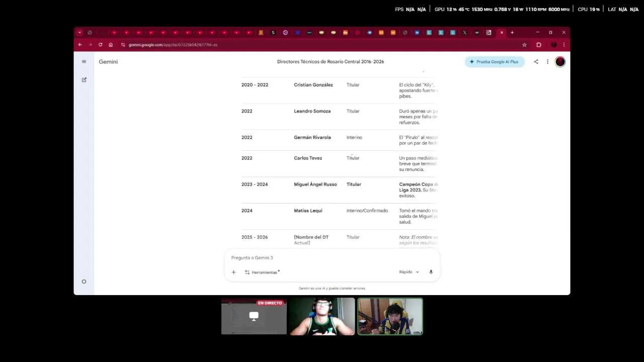Select the webcam thumbnail with yellow chair
This screenshot has height=362, width=644.
point(390,316)
